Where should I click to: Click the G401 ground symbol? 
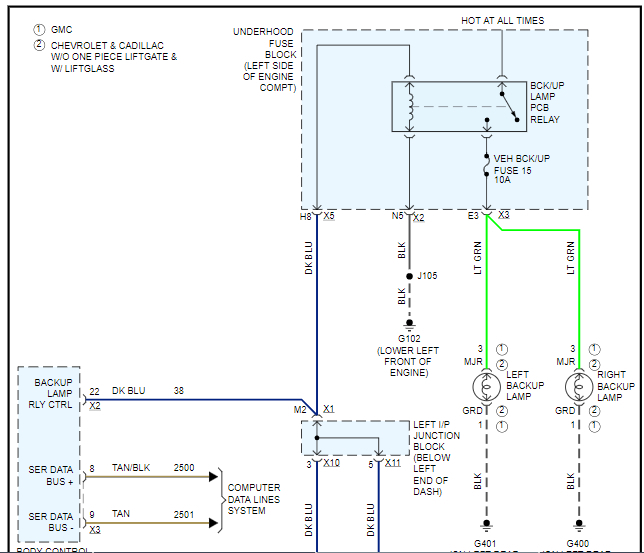(x=486, y=525)
